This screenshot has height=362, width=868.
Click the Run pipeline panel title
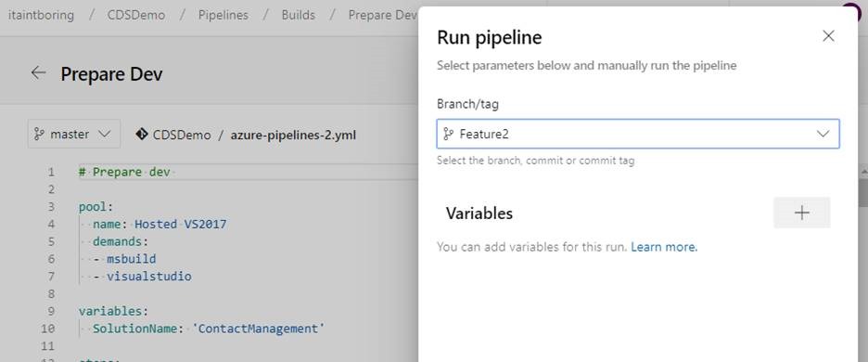coord(490,37)
